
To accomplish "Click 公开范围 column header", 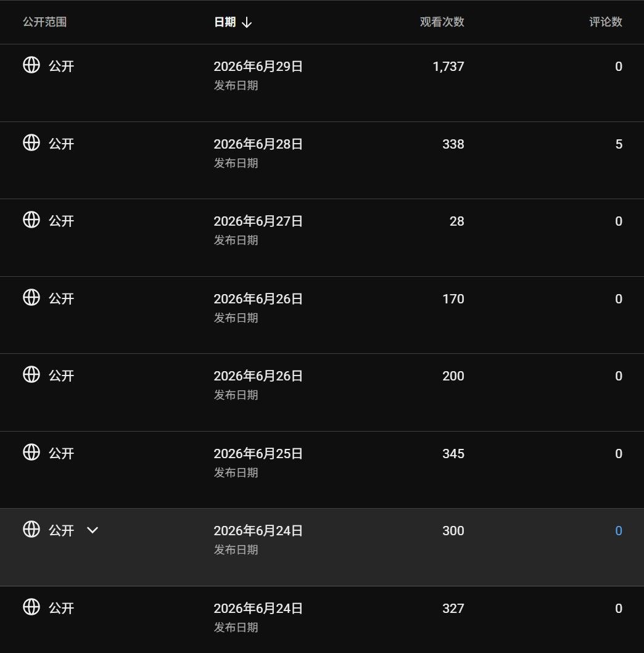I will [x=44, y=22].
